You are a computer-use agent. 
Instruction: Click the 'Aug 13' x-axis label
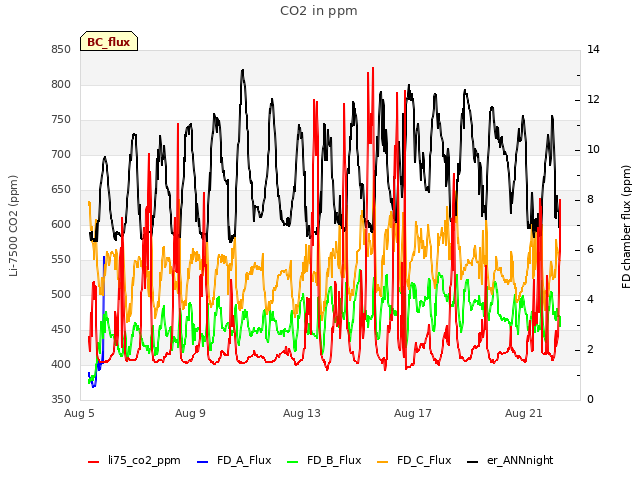pyautogui.click(x=302, y=413)
